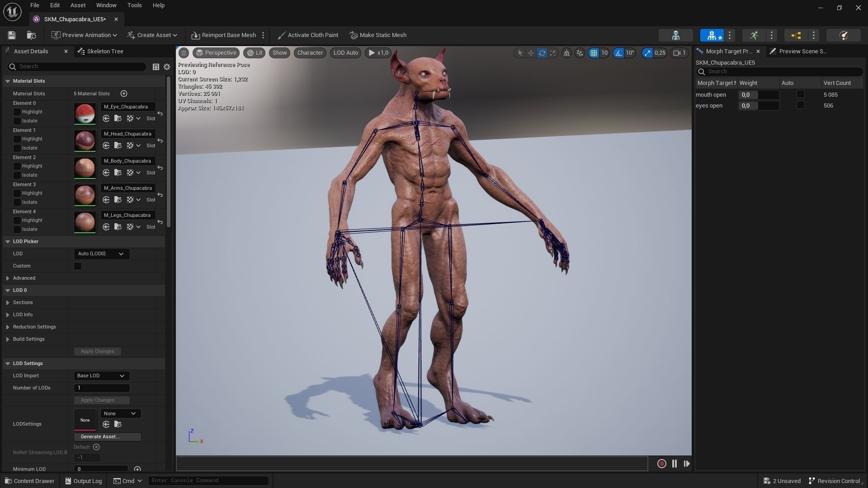Add Minimum LOD platform override plus icon

pos(137,469)
